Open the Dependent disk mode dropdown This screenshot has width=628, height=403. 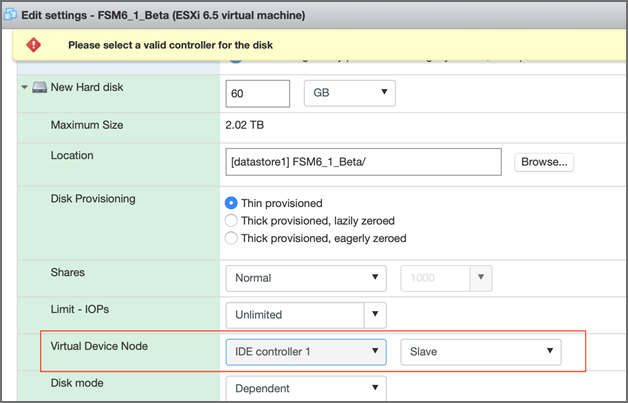click(x=306, y=388)
